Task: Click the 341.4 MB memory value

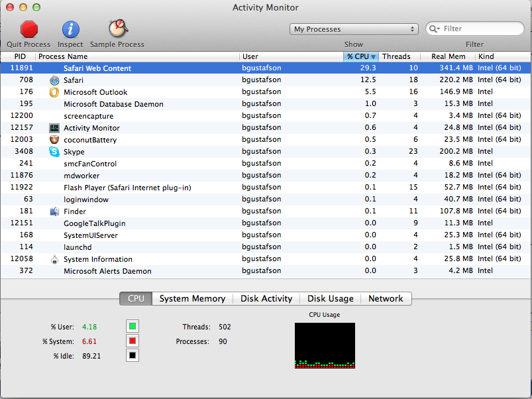Action: tap(456, 68)
